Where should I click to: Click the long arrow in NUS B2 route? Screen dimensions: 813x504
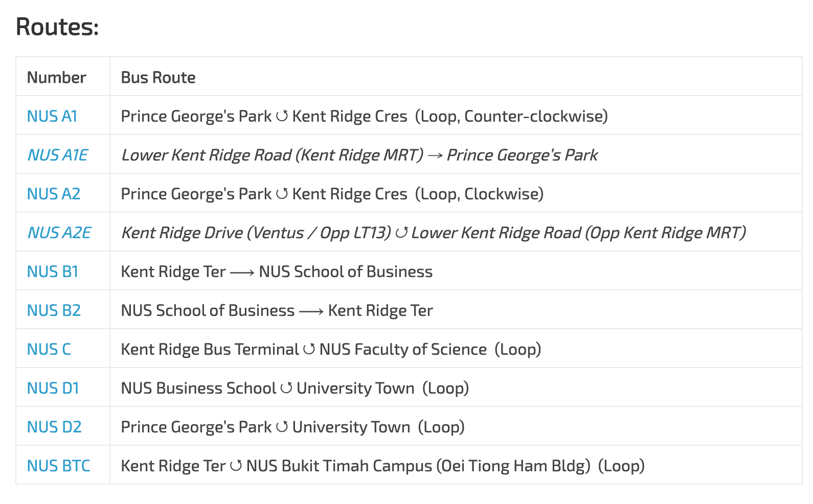coord(311,311)
